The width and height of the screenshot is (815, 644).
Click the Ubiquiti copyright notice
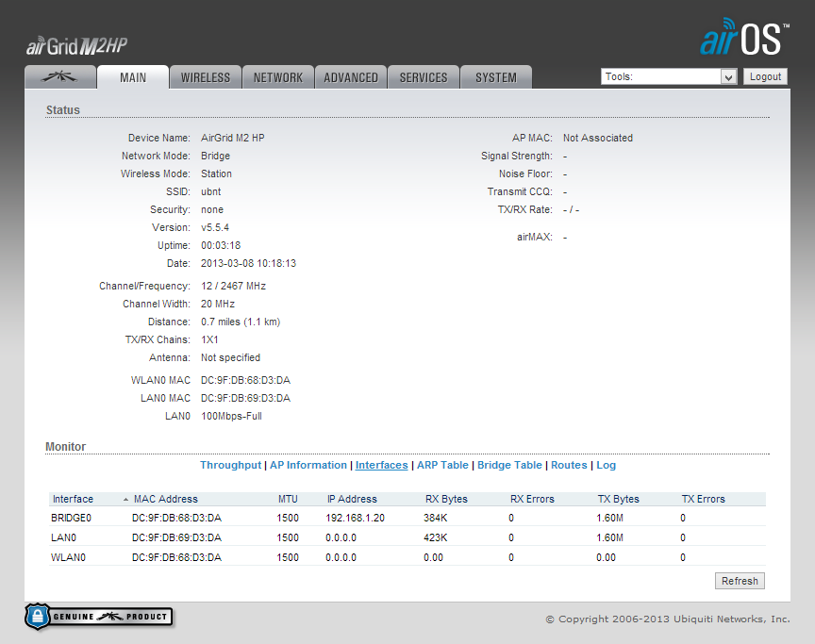coord(668,619)
